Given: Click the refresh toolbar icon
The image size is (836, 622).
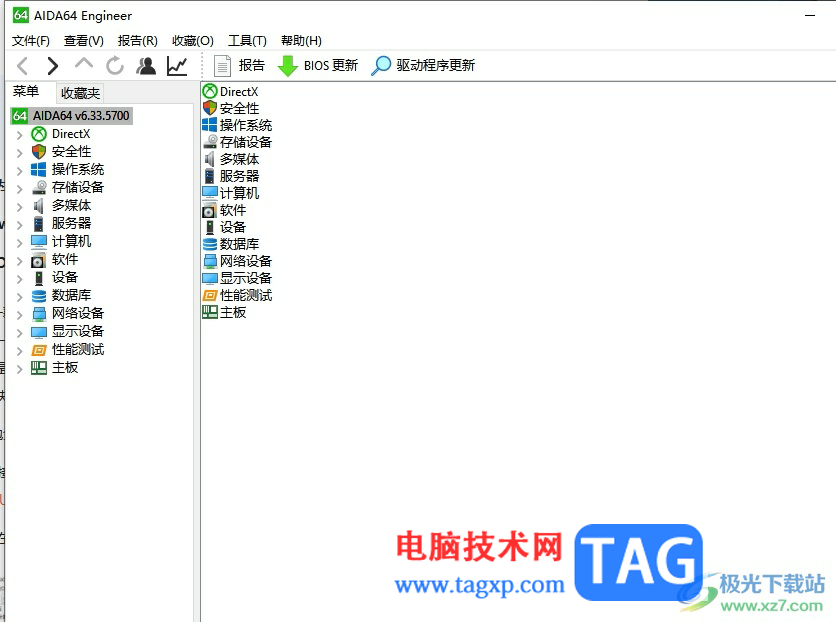Looking at the screenshot, I should point(115,66).
